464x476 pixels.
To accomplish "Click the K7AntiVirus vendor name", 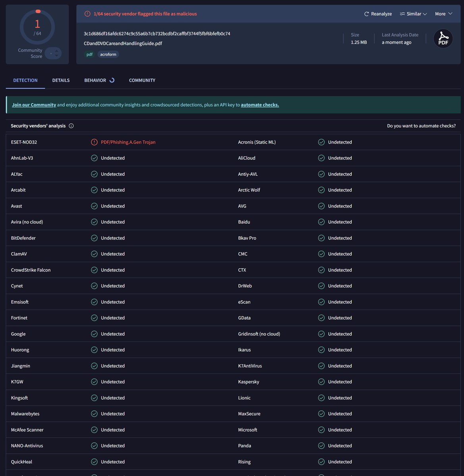I will pos(250,366).
